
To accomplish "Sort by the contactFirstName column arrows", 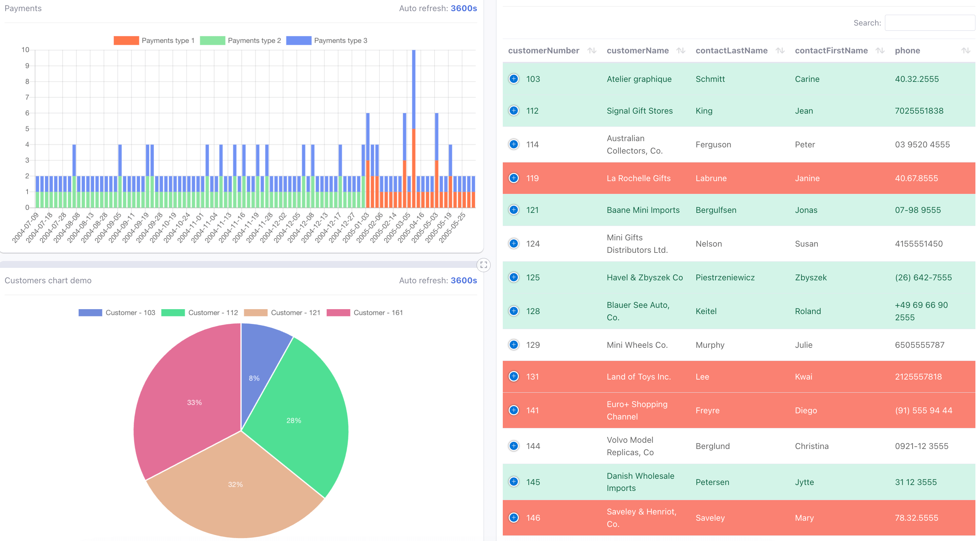I will 880,50.
